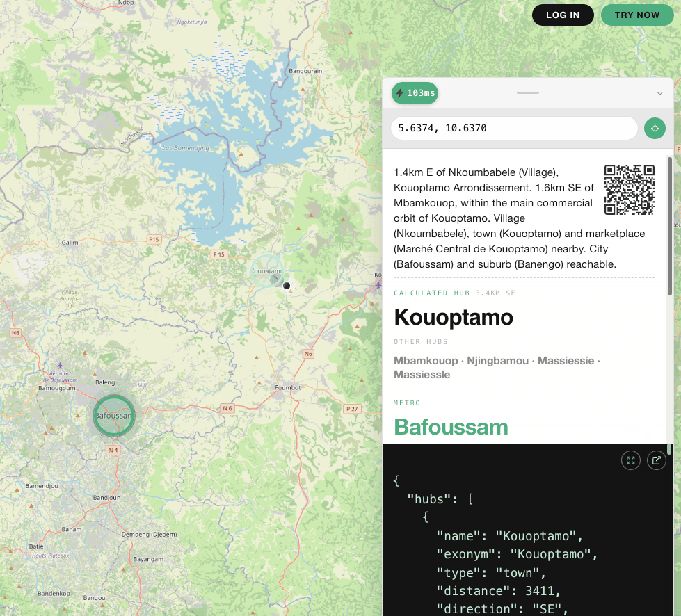Click the panel drag handle bar
681x616 pixels.
pos(528,92)
